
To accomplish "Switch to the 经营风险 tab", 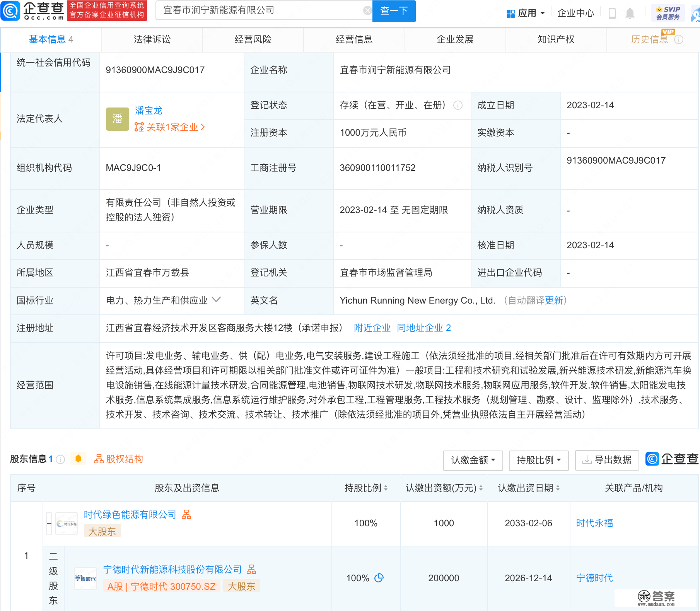I will click(x=253, y=39).
